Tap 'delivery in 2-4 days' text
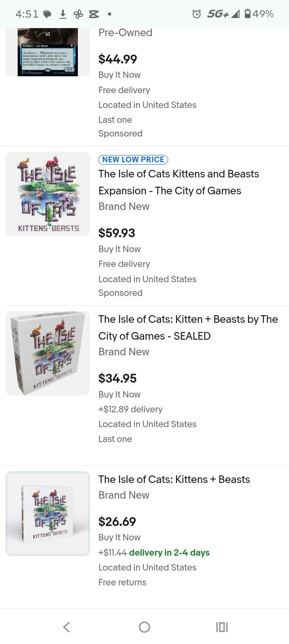Viewport: 289px width, 644px height. coord(169,552)
